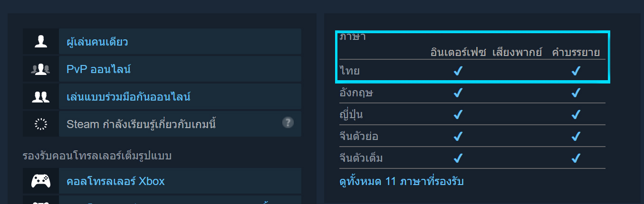Click the เสียงพากย์ column header

517,52
